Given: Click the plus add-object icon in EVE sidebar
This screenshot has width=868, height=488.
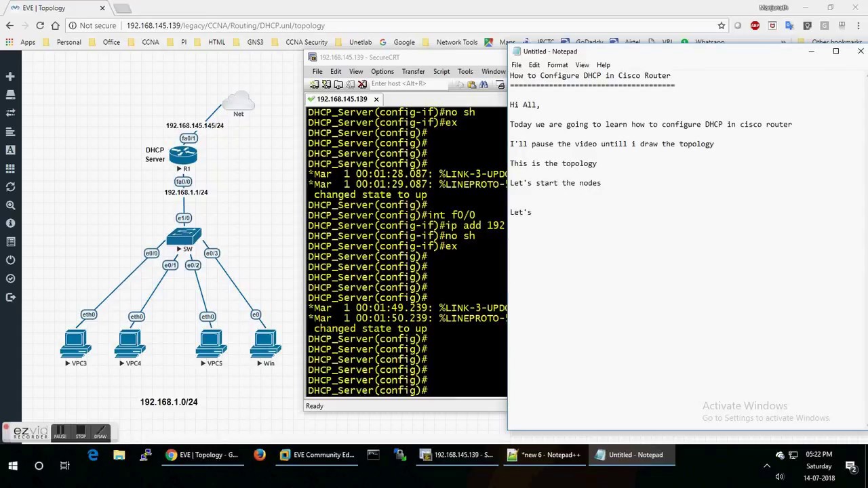Looking at the screenshot, I should pos(10,77).
